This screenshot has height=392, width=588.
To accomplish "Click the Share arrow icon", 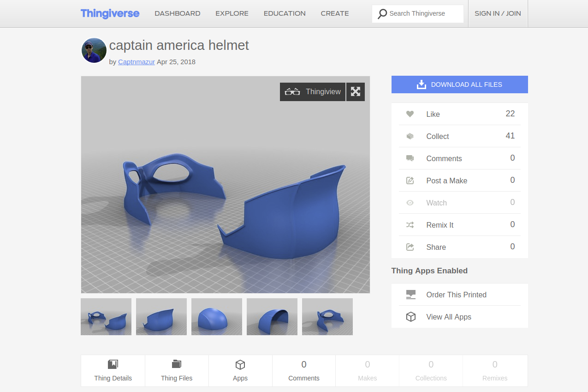I will (410, 247).
